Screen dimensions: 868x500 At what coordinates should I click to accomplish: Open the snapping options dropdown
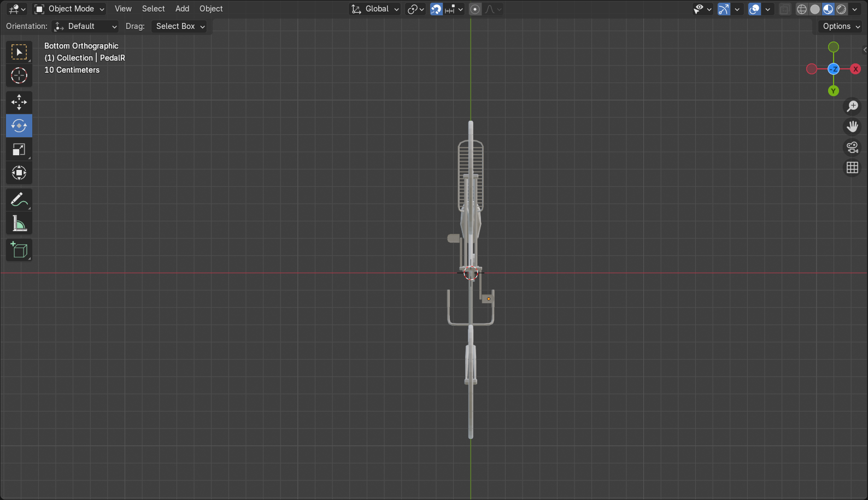454,9
